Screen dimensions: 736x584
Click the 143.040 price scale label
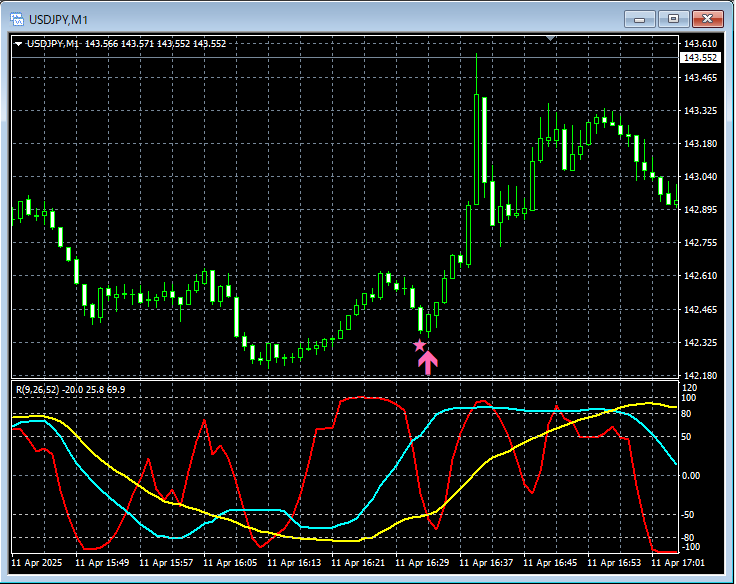point(700,177)
